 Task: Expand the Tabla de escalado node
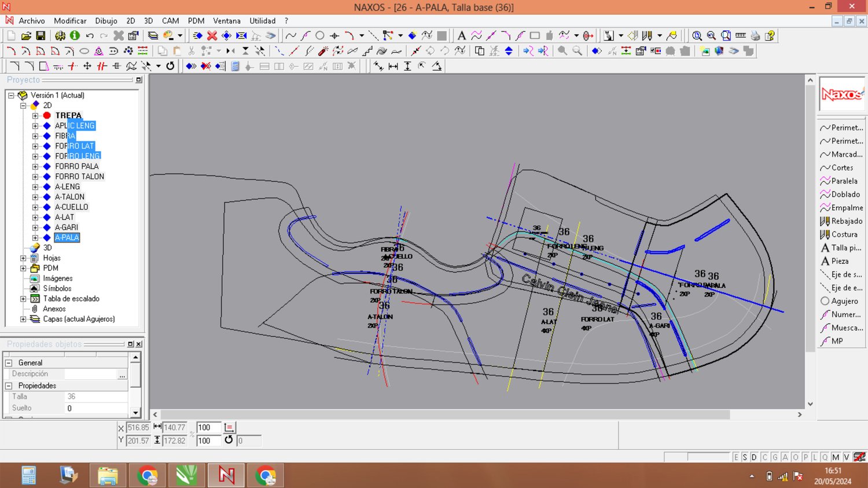23,299
